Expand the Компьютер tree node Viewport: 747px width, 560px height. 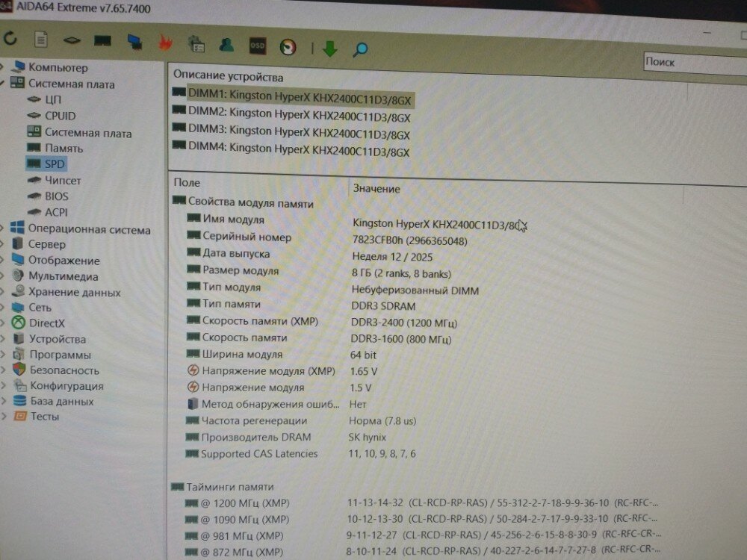point(2,66)
